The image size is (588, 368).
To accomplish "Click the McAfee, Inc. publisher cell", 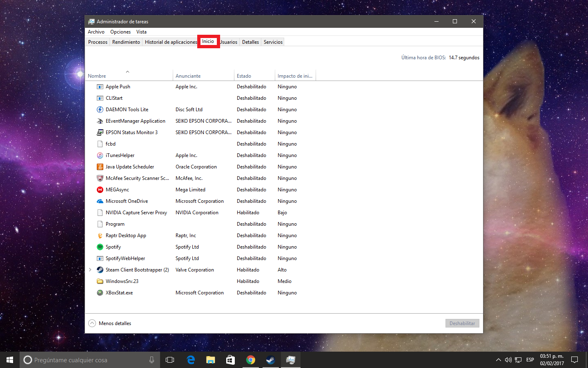I will tap(189, 178).
